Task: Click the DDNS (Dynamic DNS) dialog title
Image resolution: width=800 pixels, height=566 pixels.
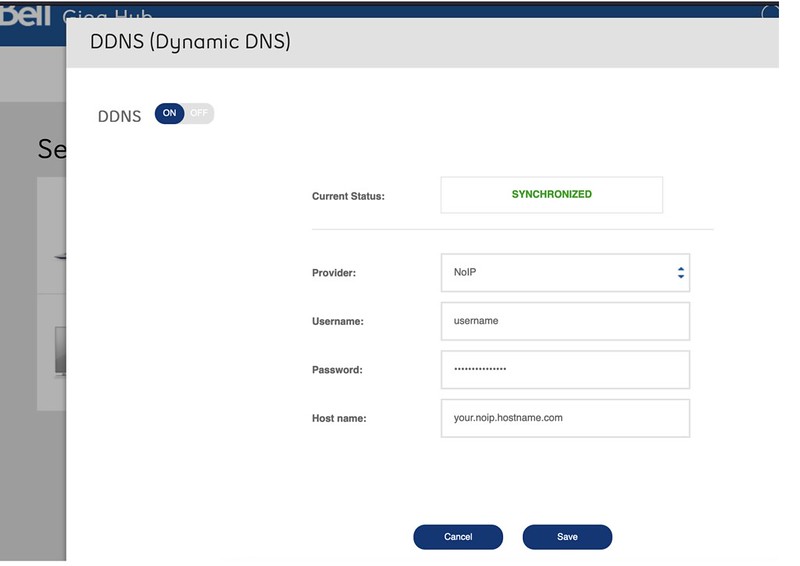Action: tap(190, 43)
